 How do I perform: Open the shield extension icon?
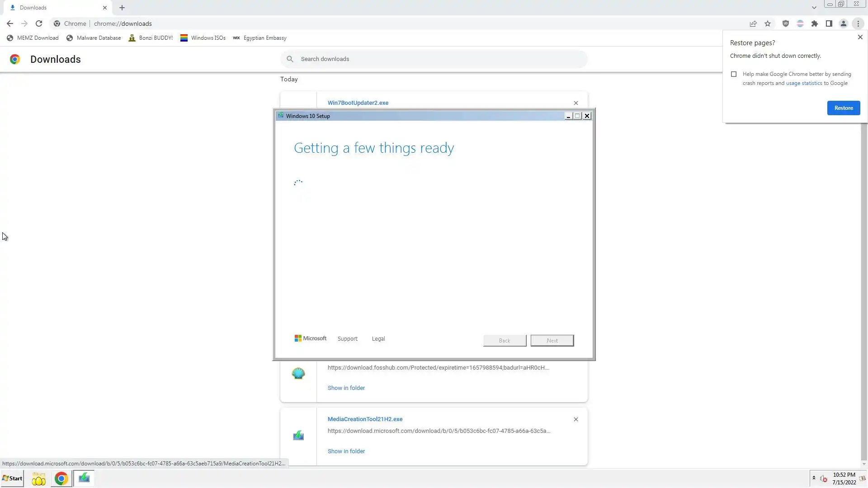pos(786,23)
